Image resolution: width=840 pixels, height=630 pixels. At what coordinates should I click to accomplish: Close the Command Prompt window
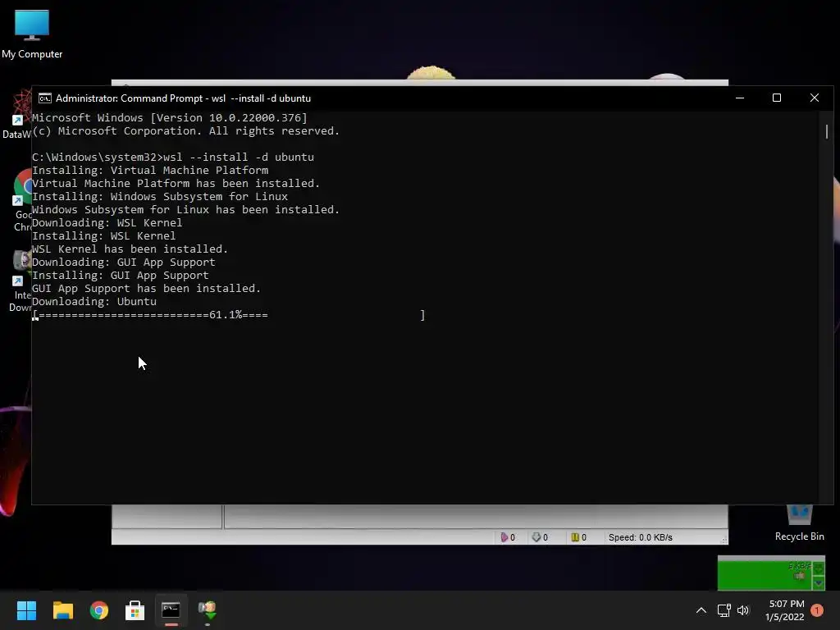815,98
